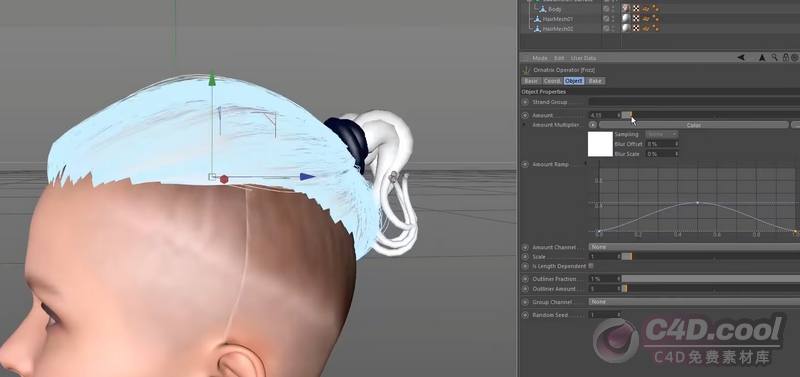The image size is (800, 377).
Task: Click the checkerboard UVW tag on HairMesh01
Action: (636, 19)
